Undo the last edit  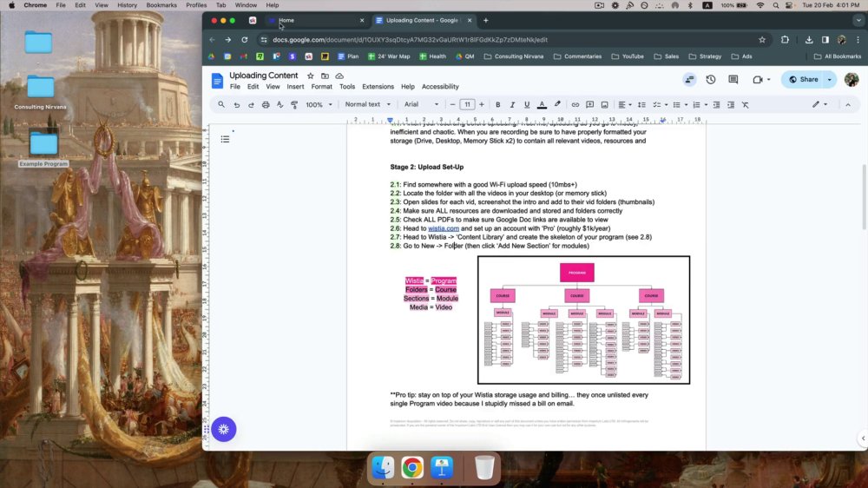point(236,105)
